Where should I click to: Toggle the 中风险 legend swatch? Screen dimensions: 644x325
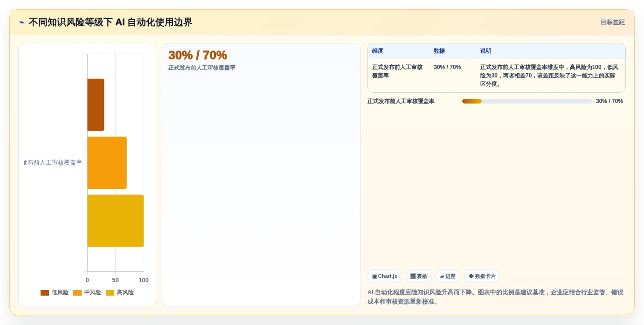coord(77,293)
